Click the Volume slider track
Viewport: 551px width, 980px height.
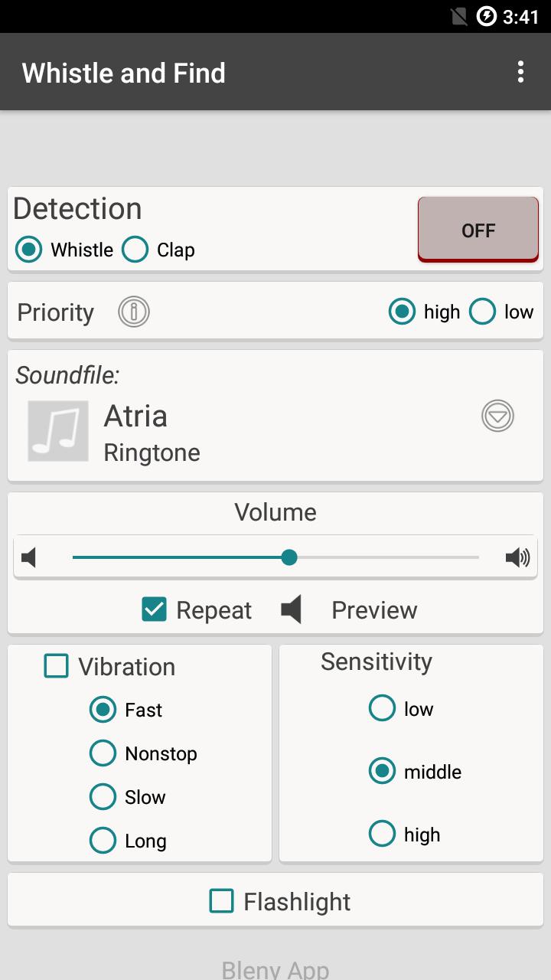383,557
